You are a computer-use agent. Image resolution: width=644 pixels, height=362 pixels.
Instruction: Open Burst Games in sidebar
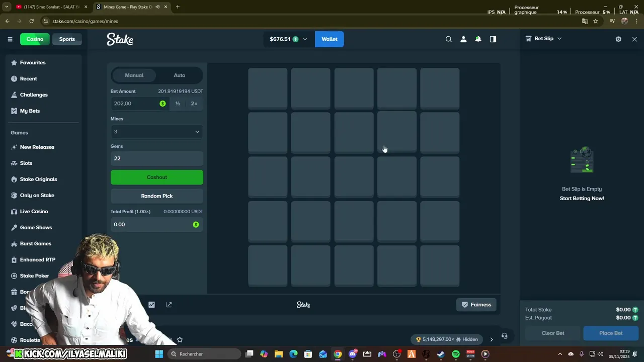[35, 244]
